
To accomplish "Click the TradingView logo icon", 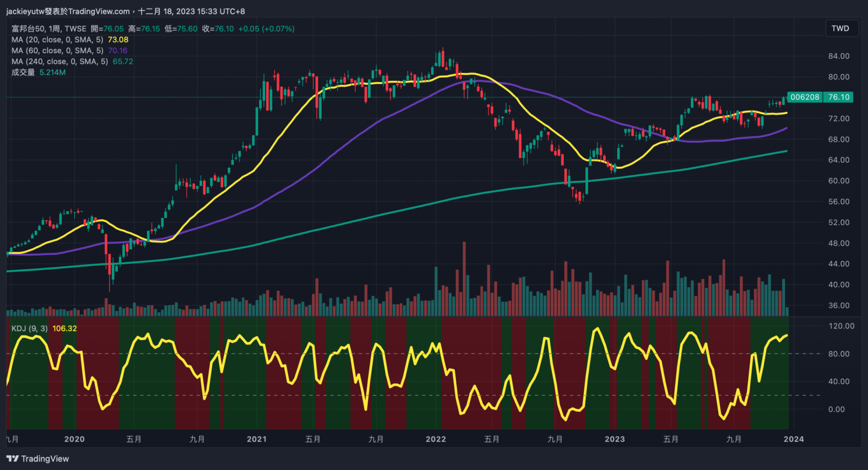I will (x=12, y=459).
